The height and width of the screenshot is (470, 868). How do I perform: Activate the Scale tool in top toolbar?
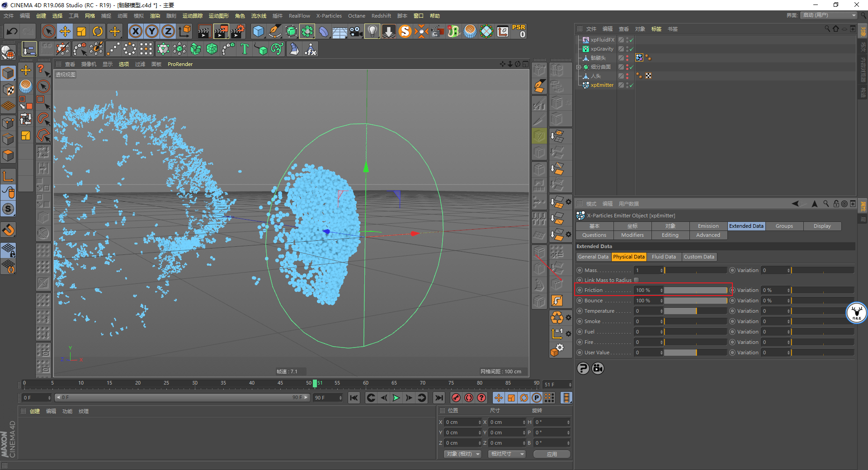pyautogui.click(x=81, y=31)
